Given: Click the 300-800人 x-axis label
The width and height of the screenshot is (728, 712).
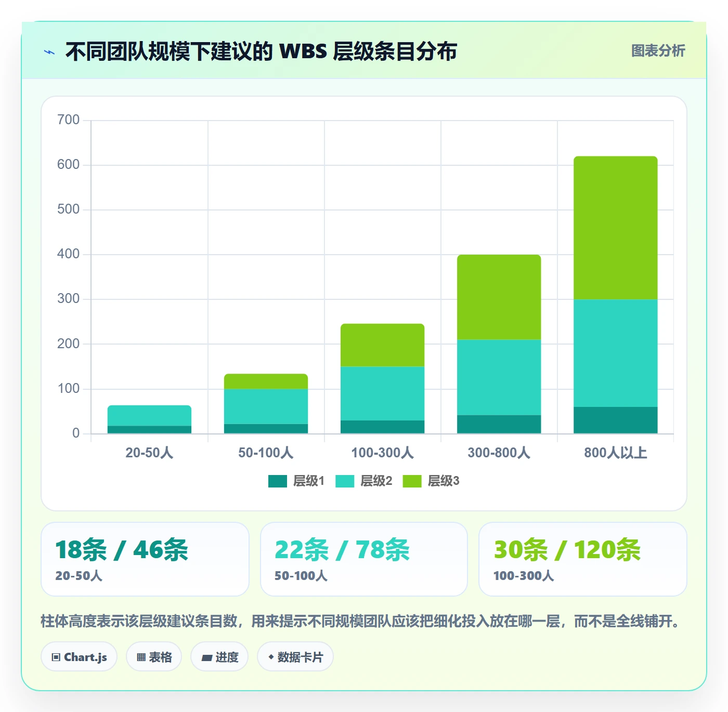Looking at the screenshot, I should click(499, 453).
